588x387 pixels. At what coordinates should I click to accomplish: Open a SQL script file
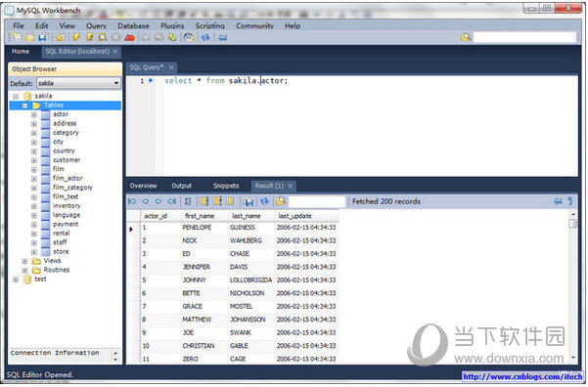(30, 37)
